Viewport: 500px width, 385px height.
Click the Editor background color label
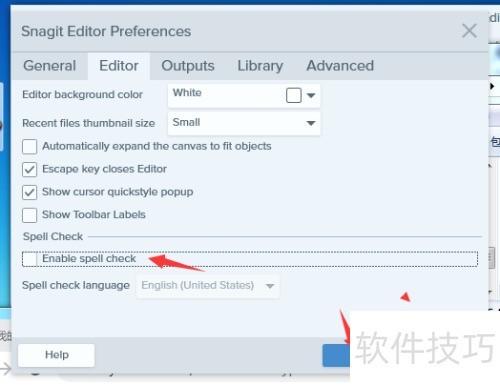click(82, 95)
